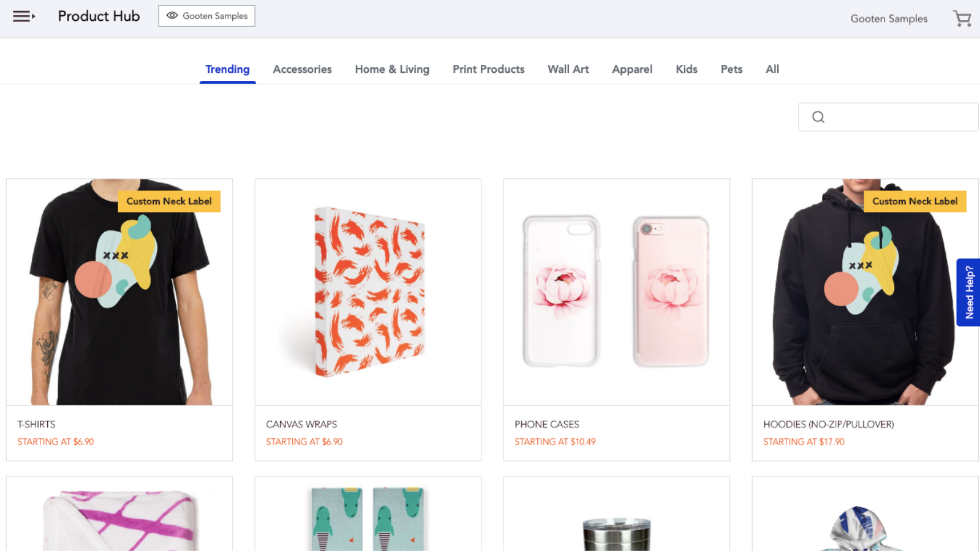Click the Gooten Samples header button
Screen dimensions: 980x551
click(206, 16)
